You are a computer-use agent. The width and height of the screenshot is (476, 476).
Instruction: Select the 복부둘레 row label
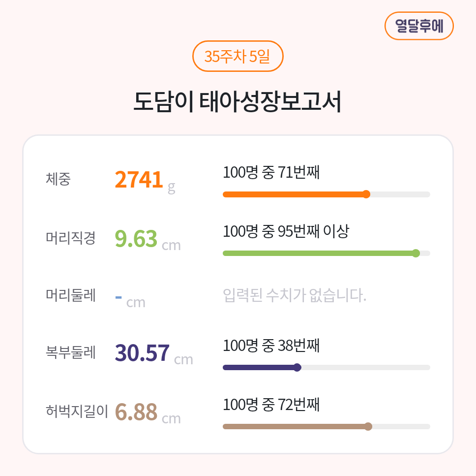[x=70, y=352]
